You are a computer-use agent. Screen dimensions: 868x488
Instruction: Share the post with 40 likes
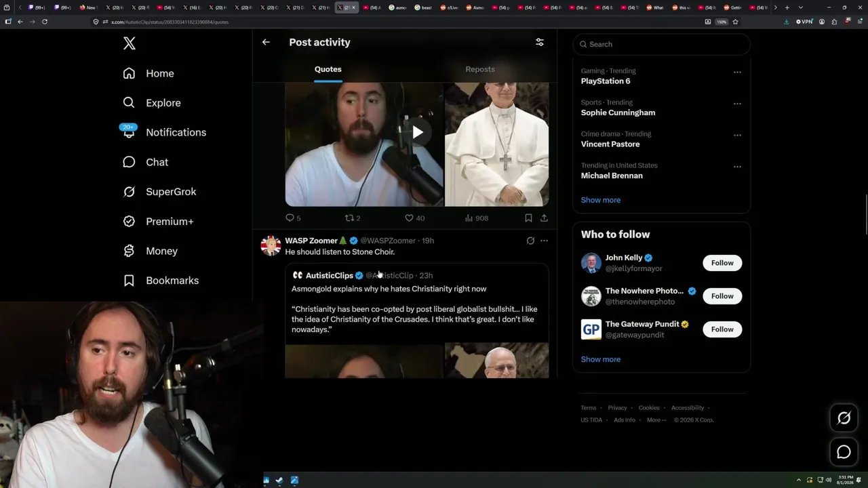(x=544, y=218)
